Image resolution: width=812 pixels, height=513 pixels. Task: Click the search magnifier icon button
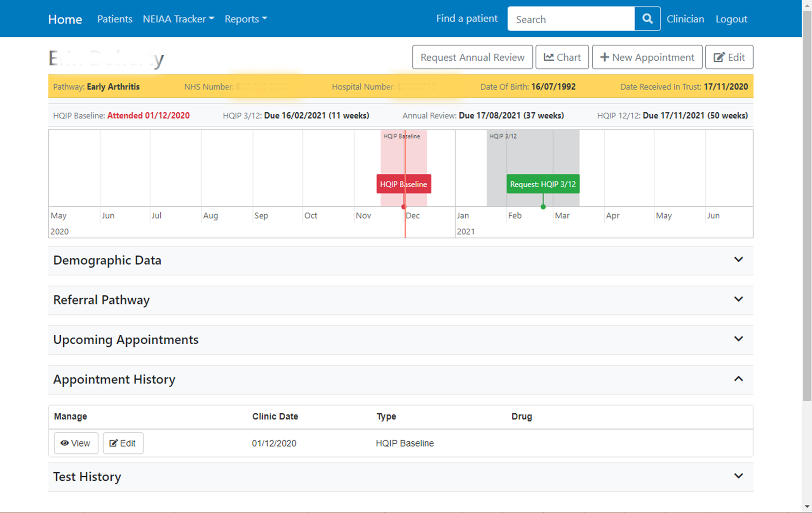pyautogui.click(x=647, y=19)
